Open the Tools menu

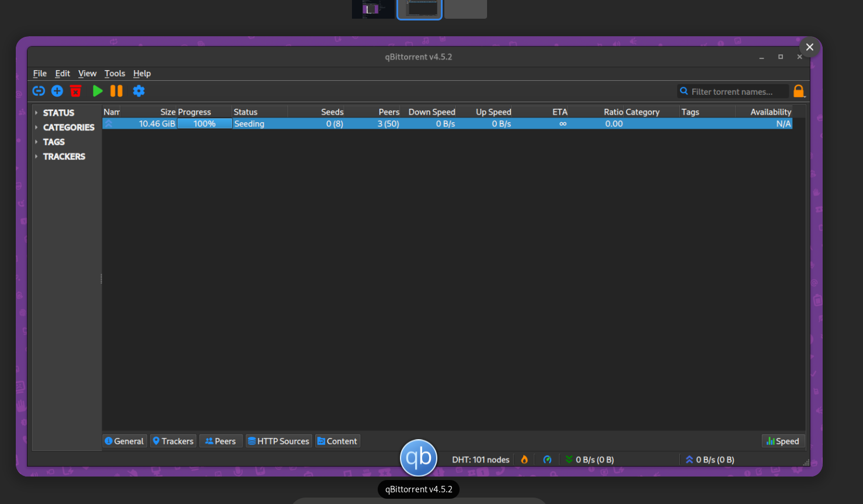[115, 73]
